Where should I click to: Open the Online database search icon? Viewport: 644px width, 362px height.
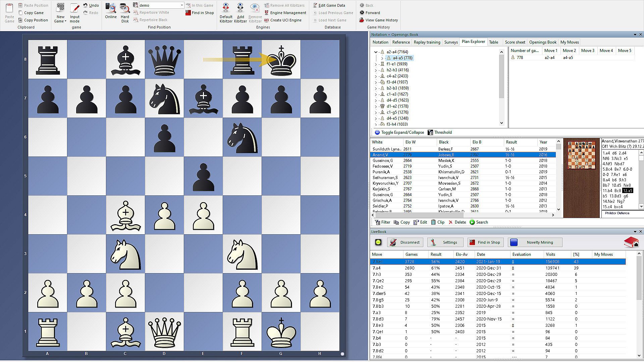[111, 9]
